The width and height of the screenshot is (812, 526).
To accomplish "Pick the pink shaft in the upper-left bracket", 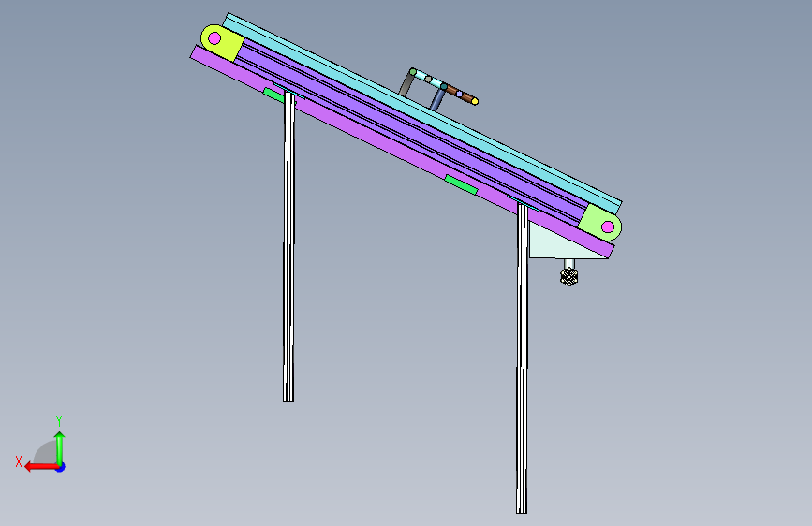I will [x=214, y=38].
